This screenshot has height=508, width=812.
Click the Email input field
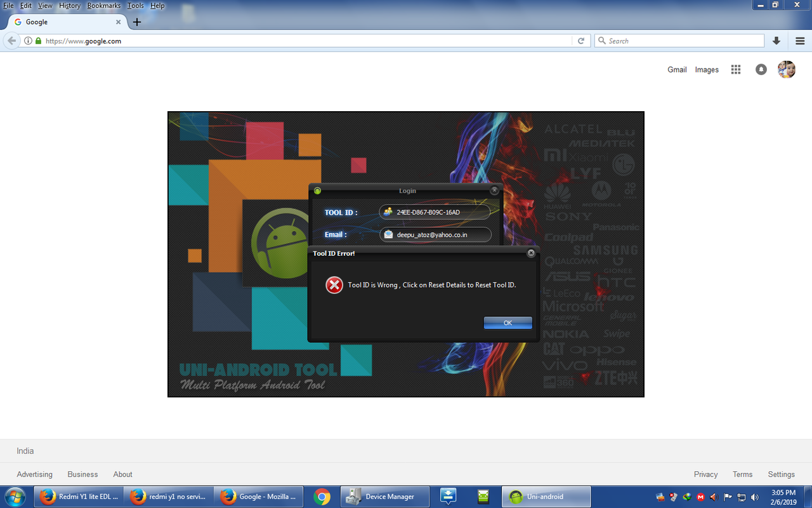(x=435, y=235)
